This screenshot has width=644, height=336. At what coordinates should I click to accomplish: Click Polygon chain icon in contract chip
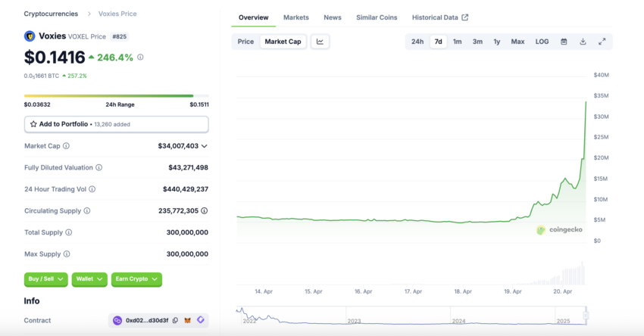117,320
